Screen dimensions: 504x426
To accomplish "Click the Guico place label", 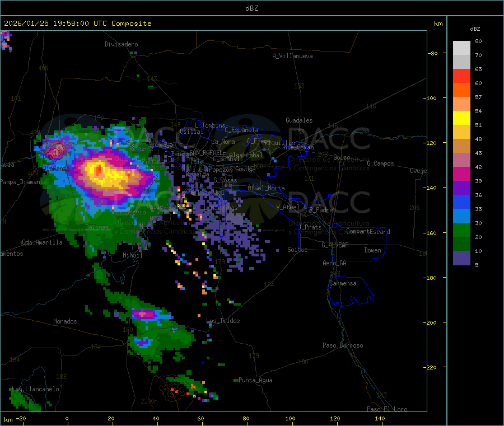I will (x=342, y=157).
